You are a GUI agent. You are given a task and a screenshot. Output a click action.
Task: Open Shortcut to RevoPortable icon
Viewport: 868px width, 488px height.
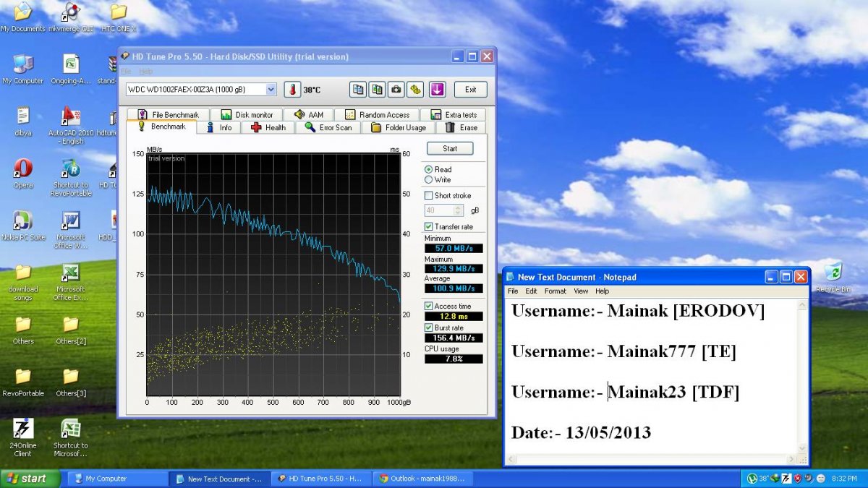(x=70, y=177)
